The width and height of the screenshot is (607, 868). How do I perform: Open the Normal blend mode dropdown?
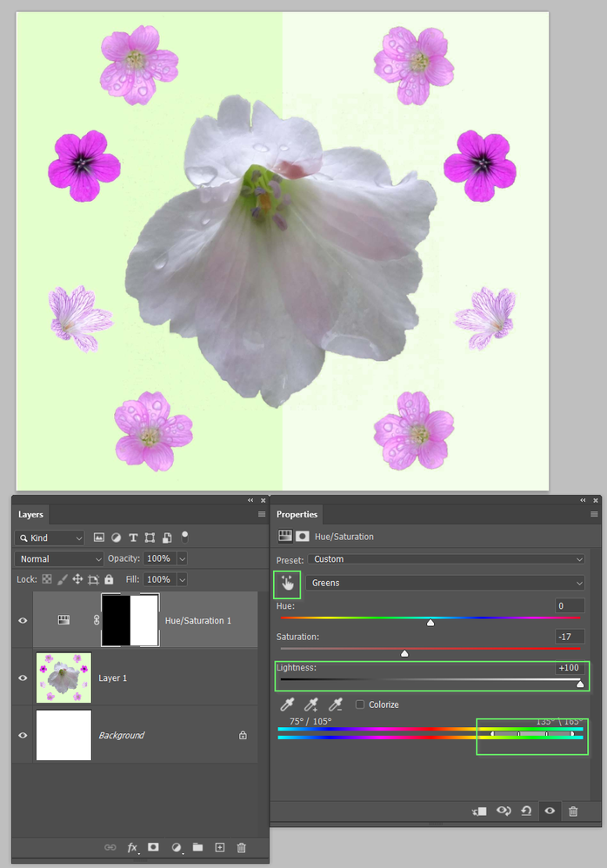tap(59, 558)
